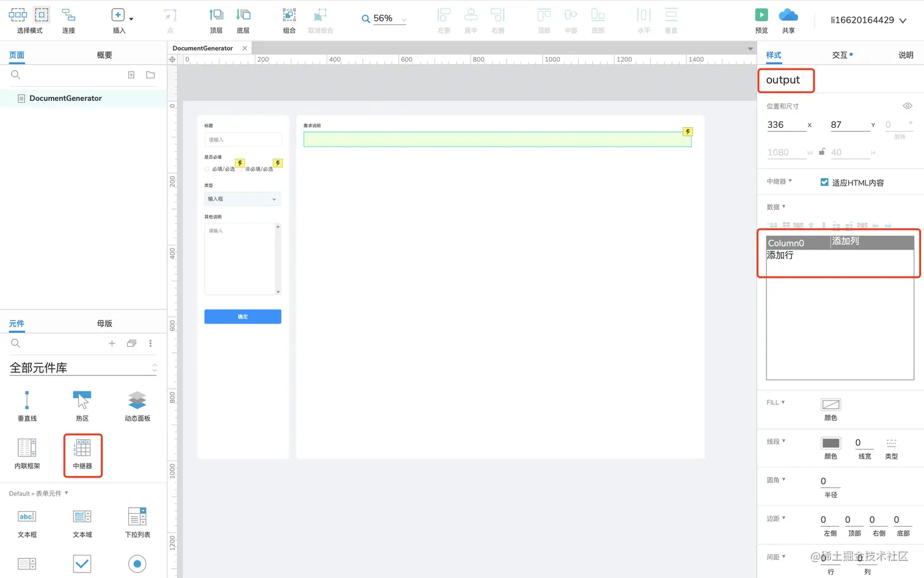Select the 内联框架 inline frame widget
This screenshot has width=924, height=578.
coord(27,454)
